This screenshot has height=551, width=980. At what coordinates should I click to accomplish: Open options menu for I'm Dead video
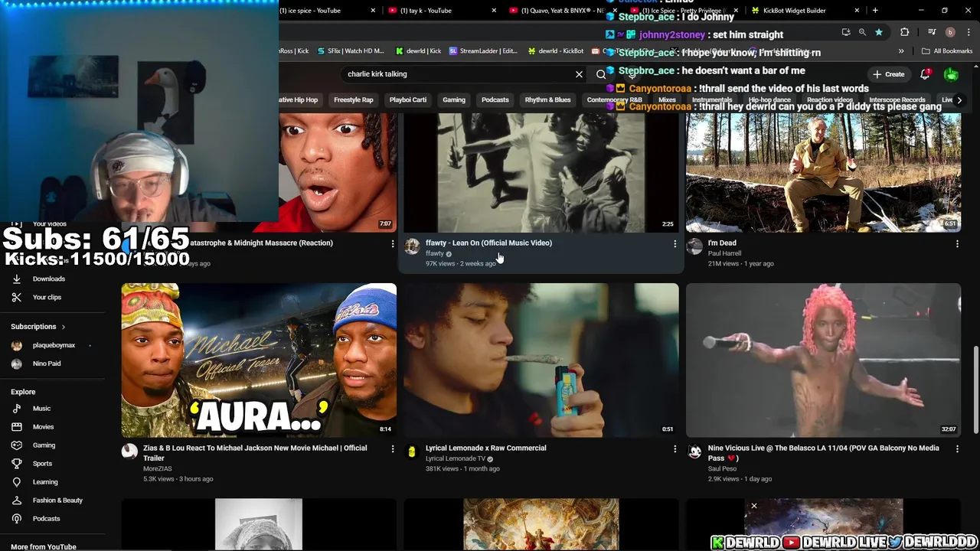pyautogui.click(x=957, y=243)
